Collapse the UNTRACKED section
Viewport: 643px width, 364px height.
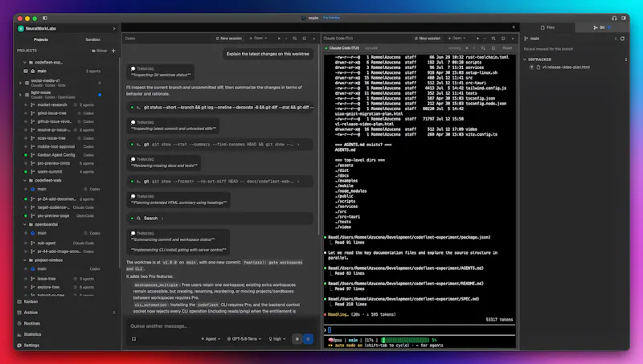coord(525,59)
